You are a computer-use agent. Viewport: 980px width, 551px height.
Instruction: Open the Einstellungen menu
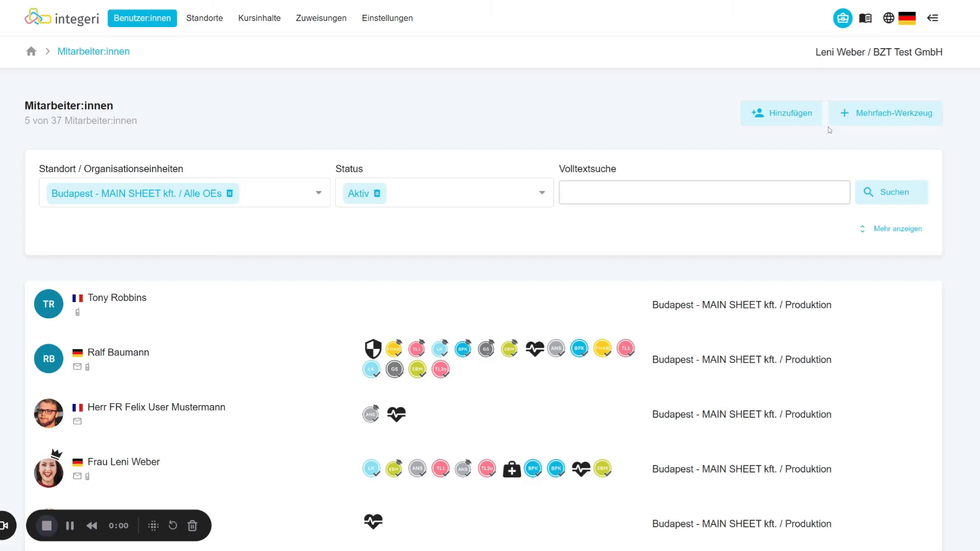coord(387,18)
